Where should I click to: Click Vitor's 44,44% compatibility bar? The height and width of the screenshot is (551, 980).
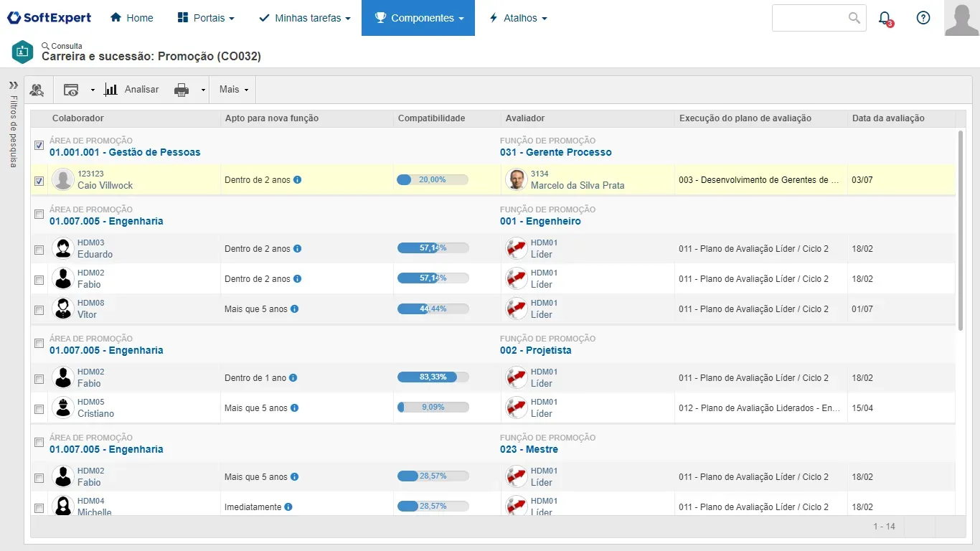click(x=433, y=309)
